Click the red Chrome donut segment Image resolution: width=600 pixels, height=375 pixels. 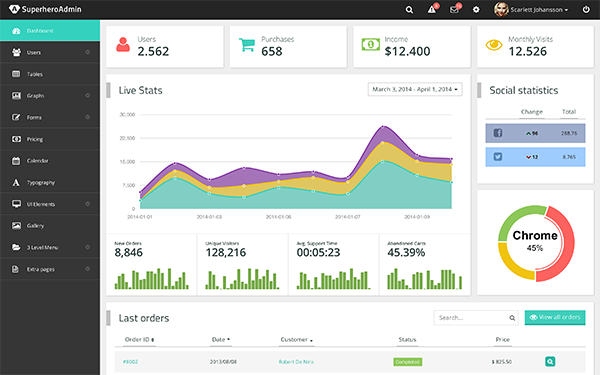click(x=568, y=245)
